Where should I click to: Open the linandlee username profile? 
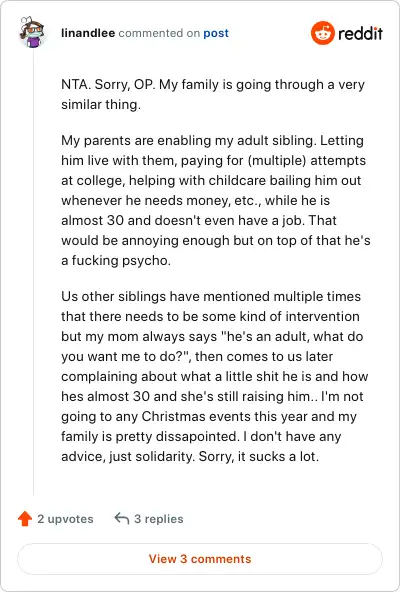(x=88, y=33)
